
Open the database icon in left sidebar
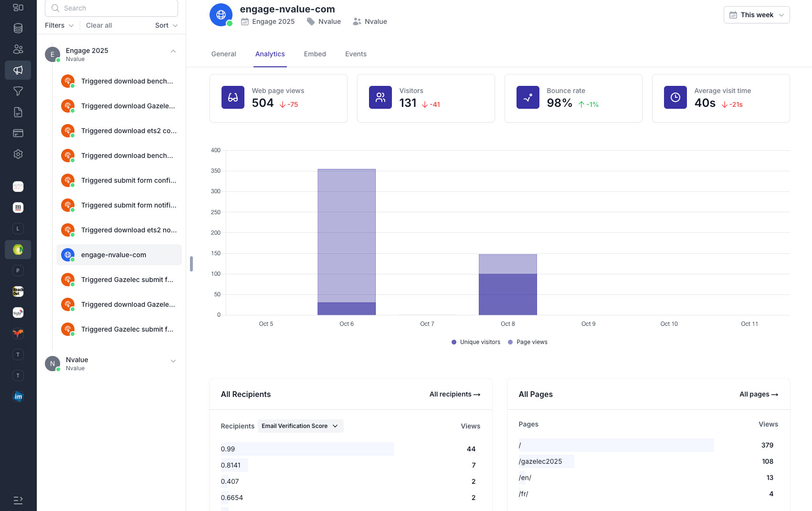18,29
